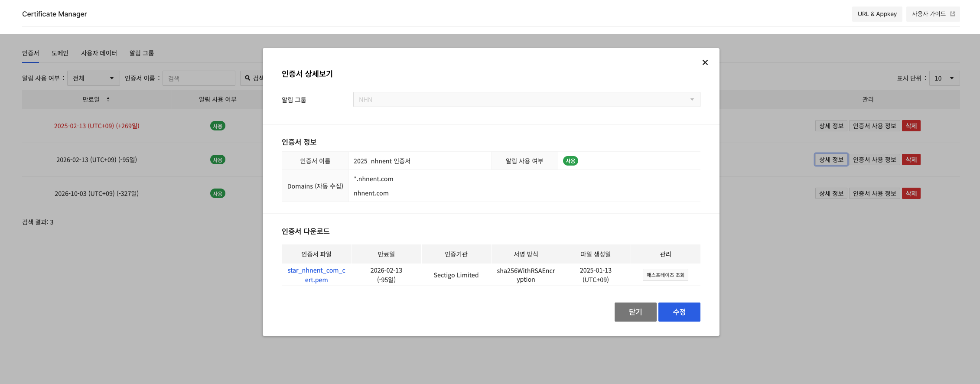This screenshot has height=384, width=980.
Task: Sort the list by 만료일 column arrow
Action: click(108, 99)
